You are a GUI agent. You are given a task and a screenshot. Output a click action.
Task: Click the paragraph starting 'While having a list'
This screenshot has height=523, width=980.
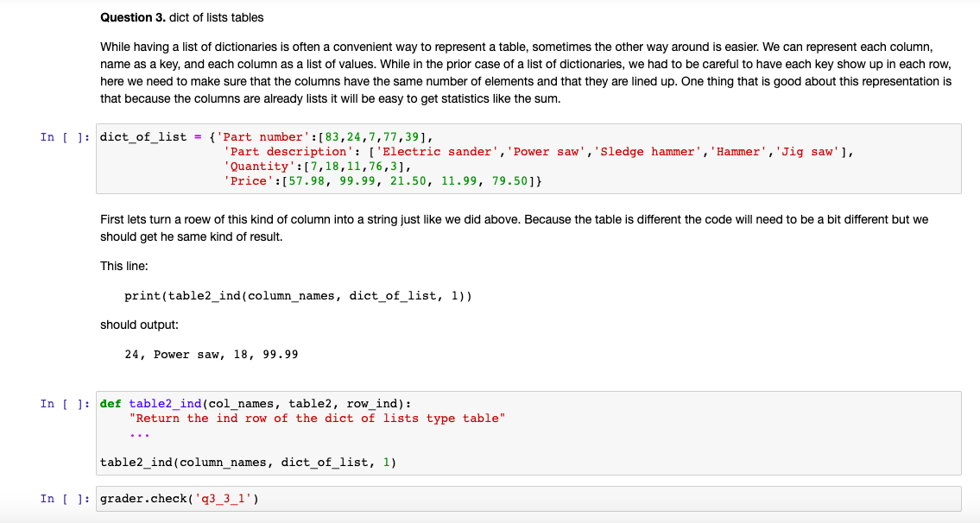pos(526,72)
